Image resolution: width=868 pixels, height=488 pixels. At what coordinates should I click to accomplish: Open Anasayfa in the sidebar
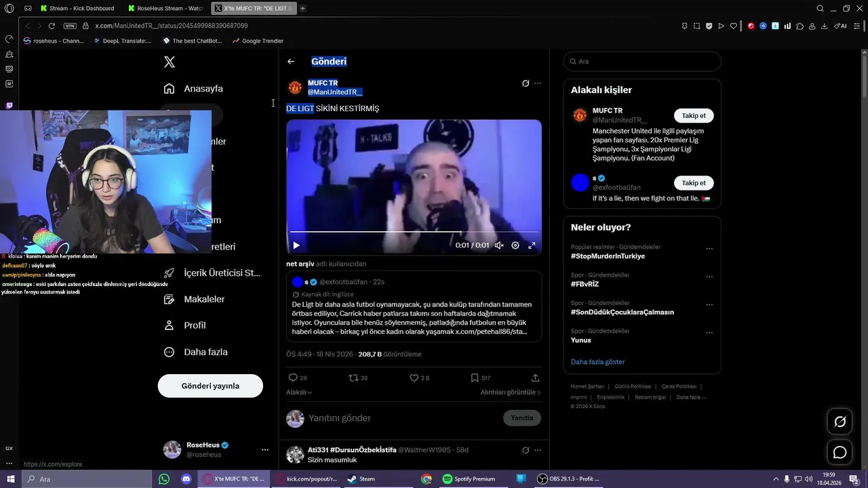pos(193,89)
